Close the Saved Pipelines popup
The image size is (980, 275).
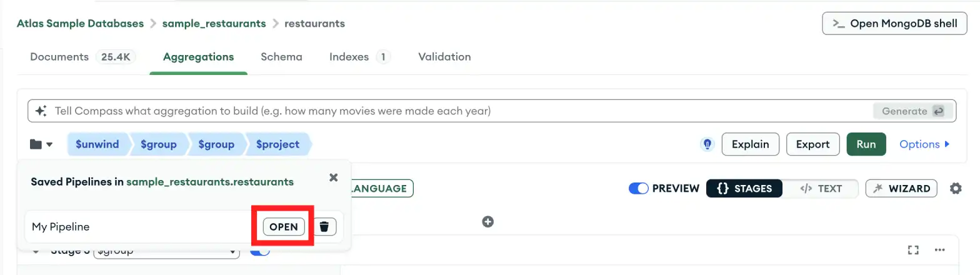pyautogui.click(x=333, y=177)
